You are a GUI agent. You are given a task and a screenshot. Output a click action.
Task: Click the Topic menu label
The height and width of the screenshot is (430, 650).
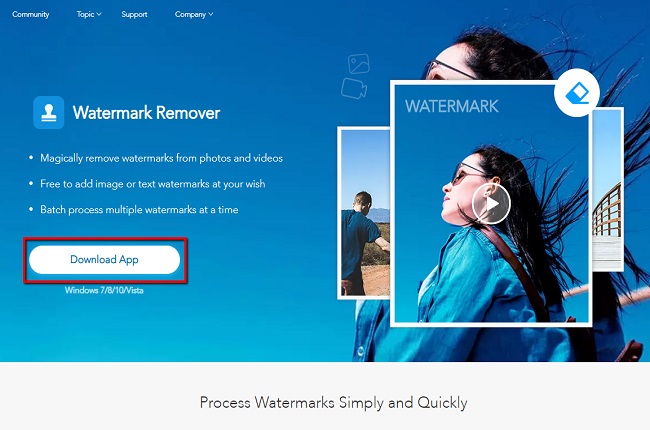[x=85, y=14]
